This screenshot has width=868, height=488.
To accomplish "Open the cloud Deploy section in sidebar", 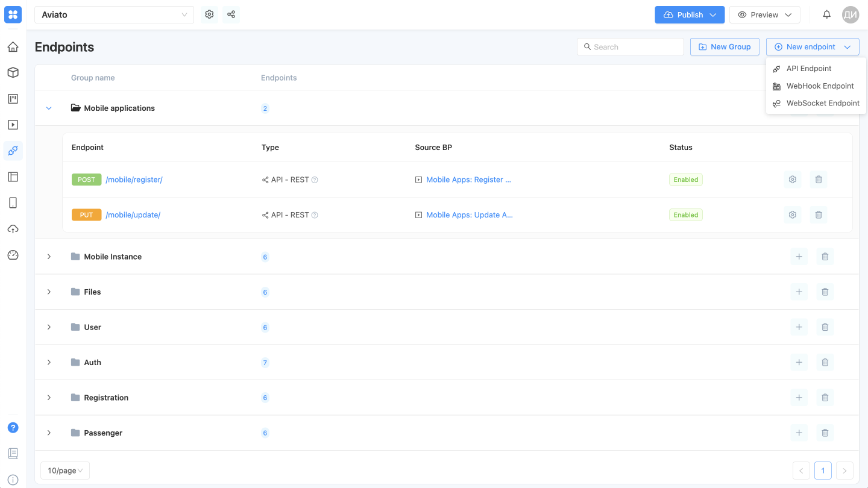I will click(x=13, y=228).
